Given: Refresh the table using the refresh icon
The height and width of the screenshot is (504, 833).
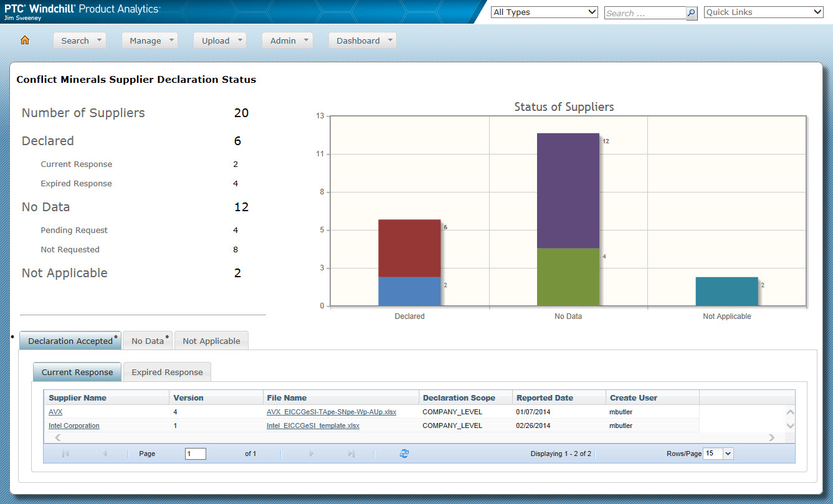Looking at the screenshot, I should point(404,454).
